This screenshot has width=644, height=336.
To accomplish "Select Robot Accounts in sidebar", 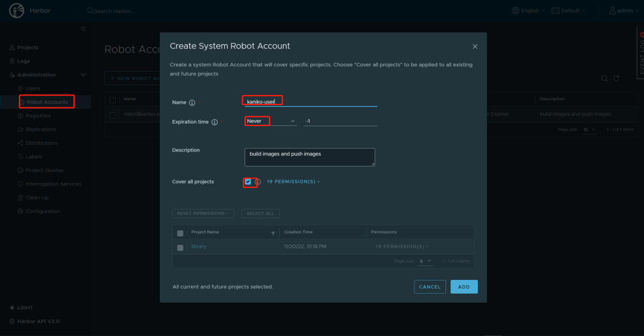I will [47, 102].
